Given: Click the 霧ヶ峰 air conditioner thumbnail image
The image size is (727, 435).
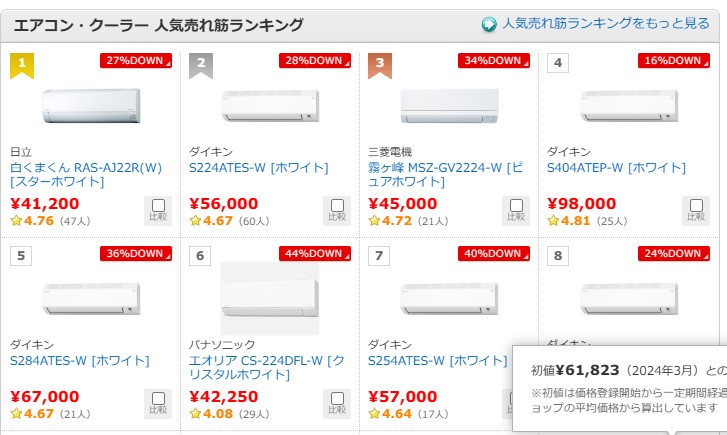Looking at the screenshot, I should click(448, 105).
